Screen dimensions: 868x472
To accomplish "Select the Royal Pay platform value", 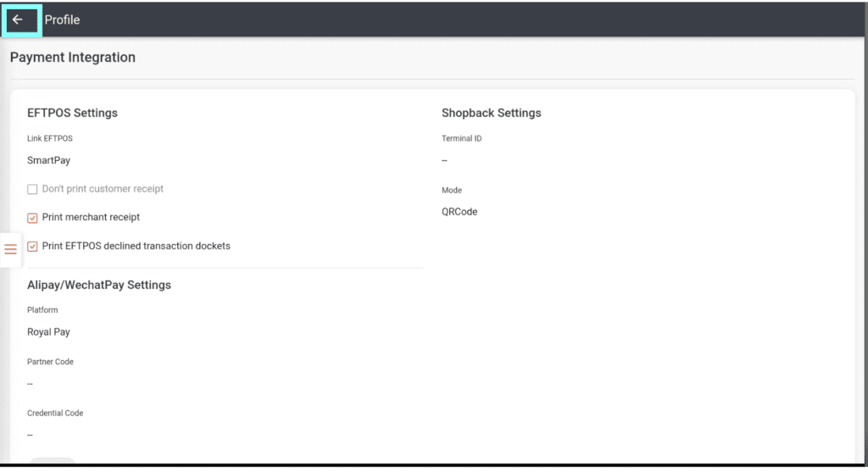I will coord(48,332).
